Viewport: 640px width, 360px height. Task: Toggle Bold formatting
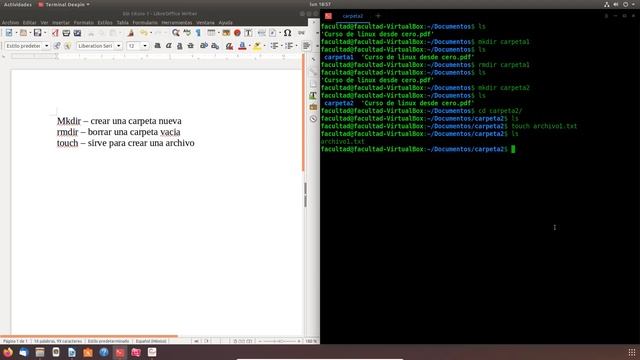pyautogui.click(x=157, y=46)
